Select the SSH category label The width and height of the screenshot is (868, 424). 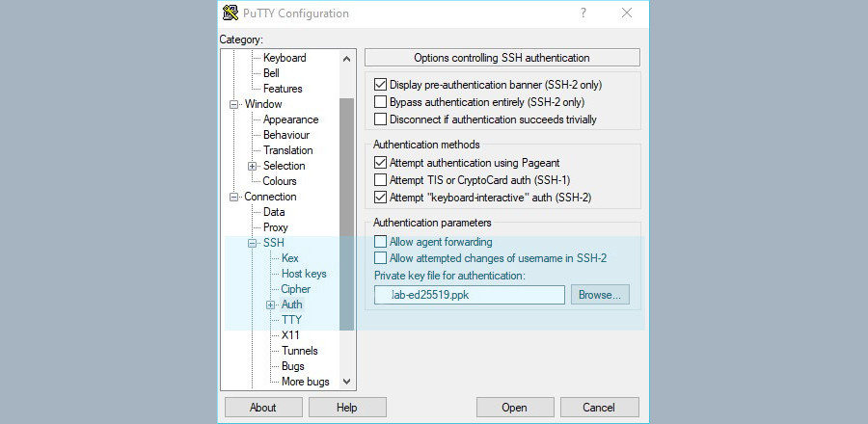click(x=274, y=243)
